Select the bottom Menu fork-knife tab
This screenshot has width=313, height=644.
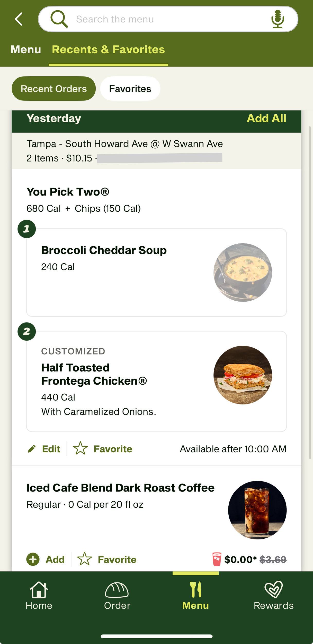pos(195,596)
